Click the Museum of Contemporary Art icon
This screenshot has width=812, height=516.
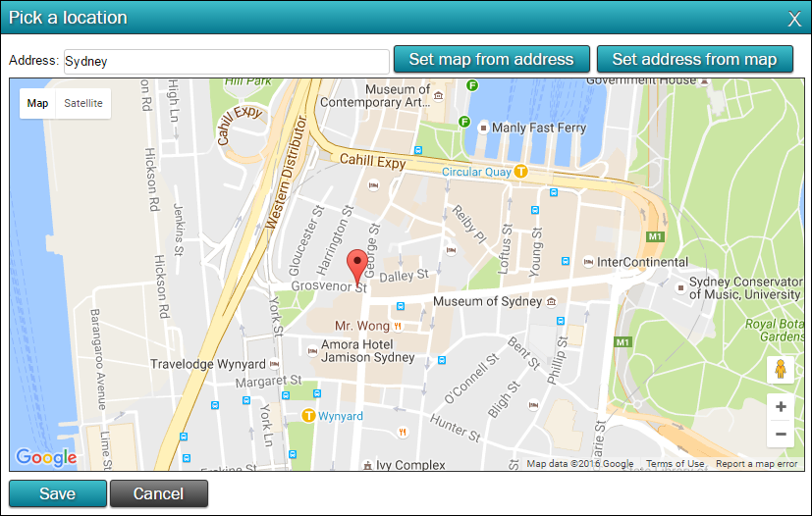point(439,95)
